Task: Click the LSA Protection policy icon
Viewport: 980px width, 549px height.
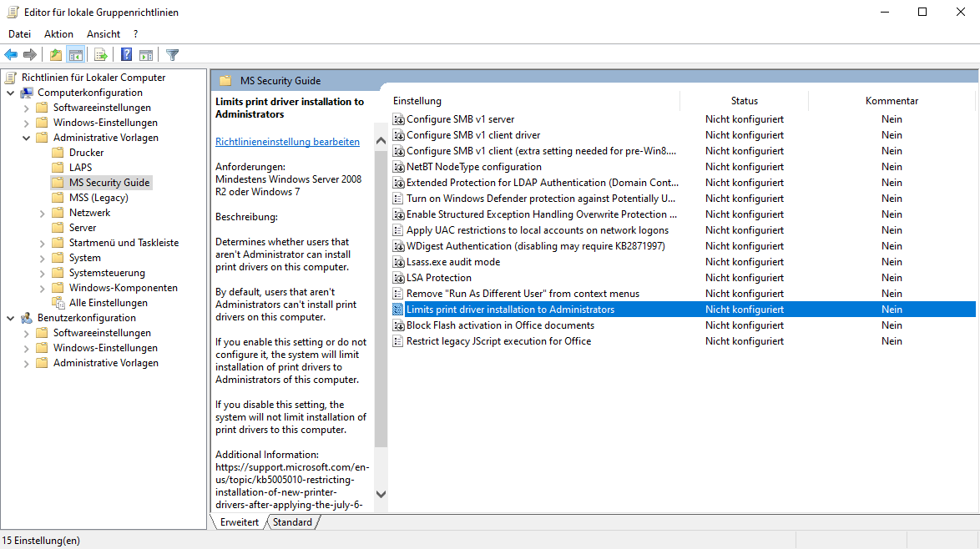Action: coord(398,278)
